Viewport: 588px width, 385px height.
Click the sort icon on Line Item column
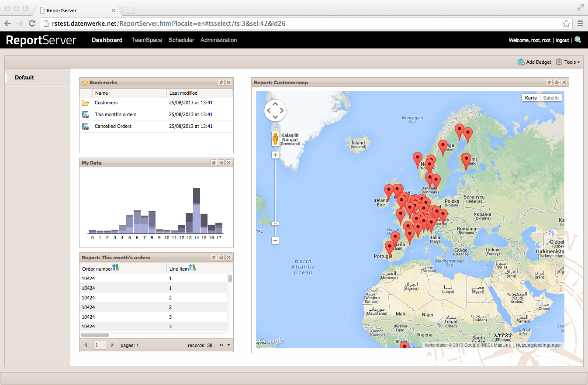[x=192, y=267]
